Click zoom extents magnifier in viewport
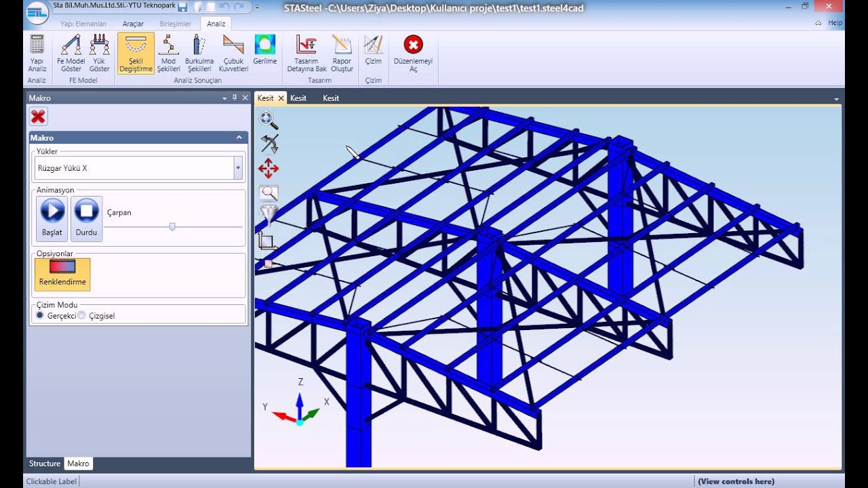Viewport: 868px width, 488px height. [x=269, y=121]
